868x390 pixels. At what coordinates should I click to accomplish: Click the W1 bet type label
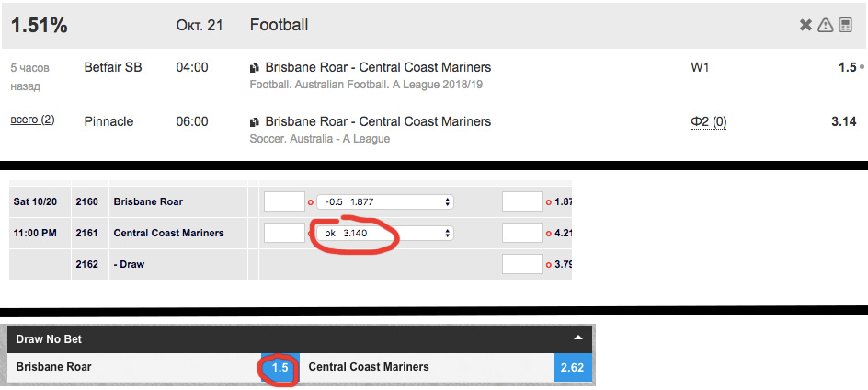pos(700,67)
